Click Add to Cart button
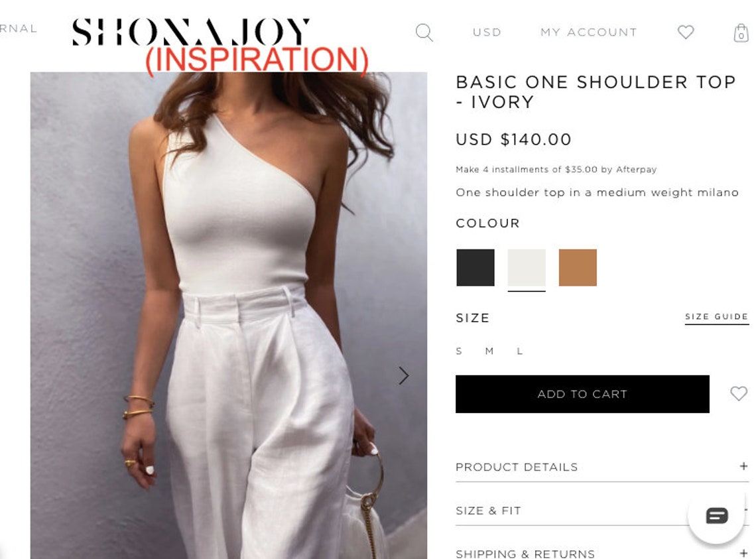756x559 pixels. pyautogui.click(x=582, y=394)
